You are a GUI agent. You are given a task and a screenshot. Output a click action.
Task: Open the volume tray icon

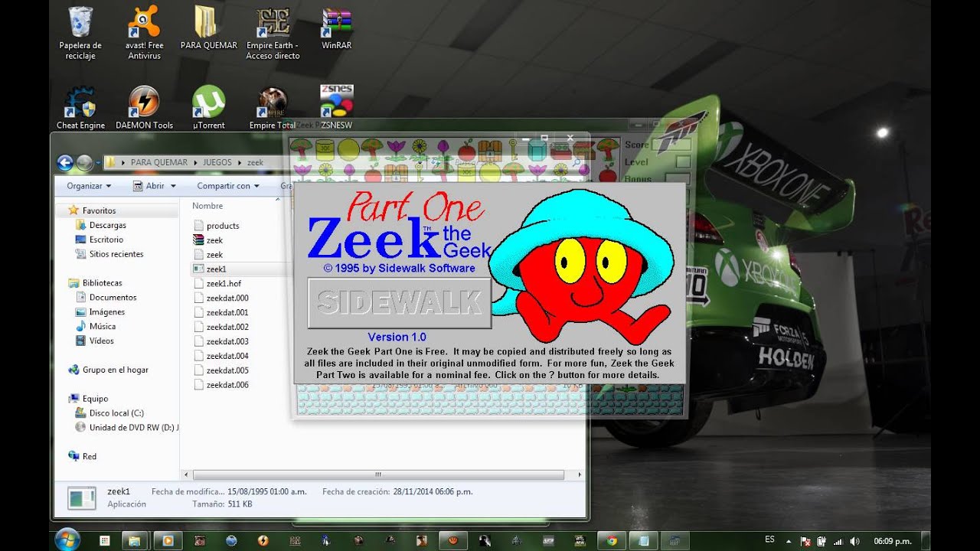(x=854, y=541)
